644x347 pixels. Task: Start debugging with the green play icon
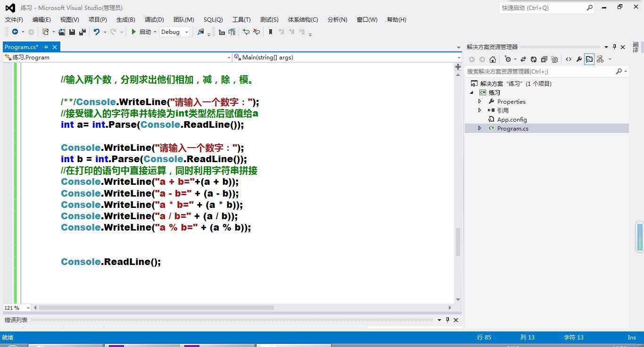[x=134, y=32]
